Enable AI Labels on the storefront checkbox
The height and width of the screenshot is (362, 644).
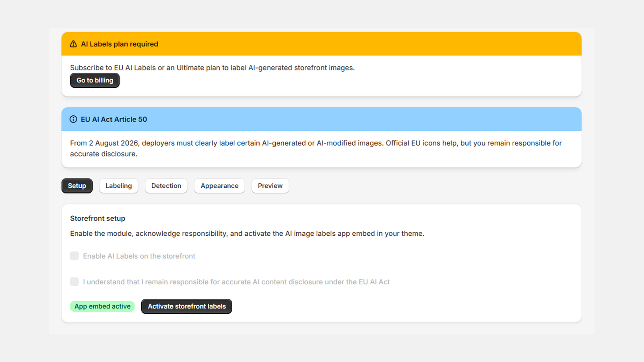click(x=74, y=256)
